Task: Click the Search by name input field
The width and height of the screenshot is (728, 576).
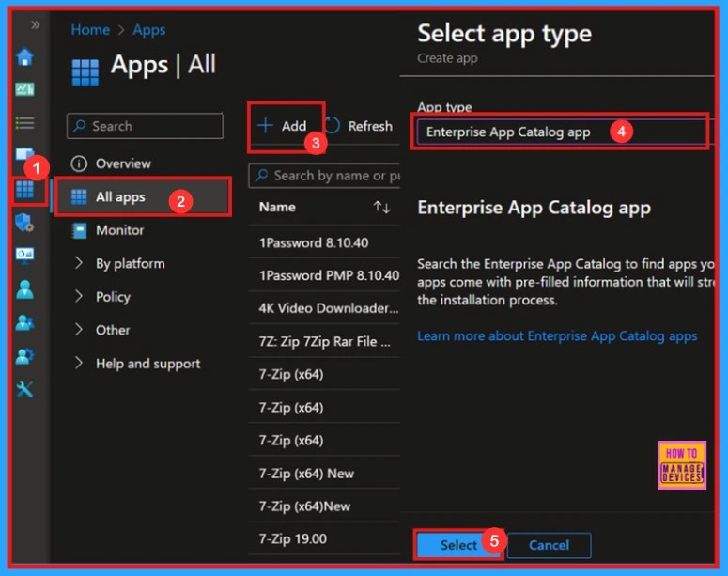Action: click(329, 176)
